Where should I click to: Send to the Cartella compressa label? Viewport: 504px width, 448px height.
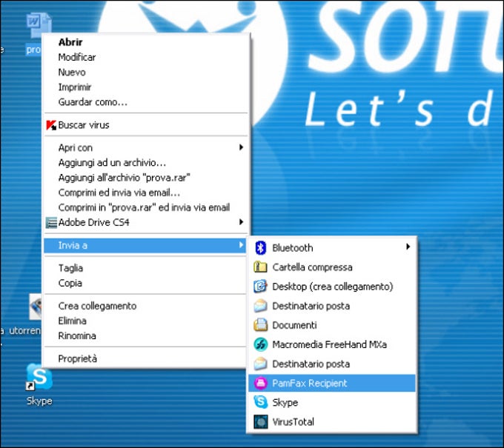point(312,267)
